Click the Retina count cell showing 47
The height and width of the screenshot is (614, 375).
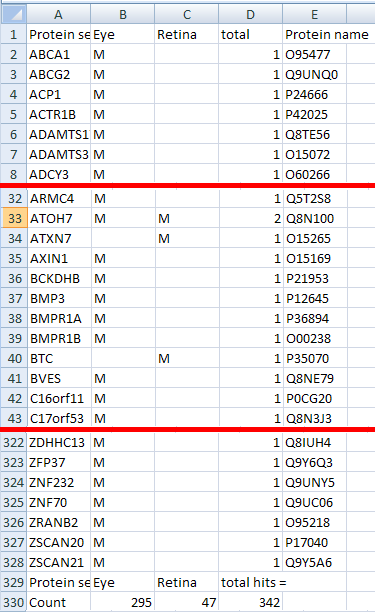coord(187,602)
